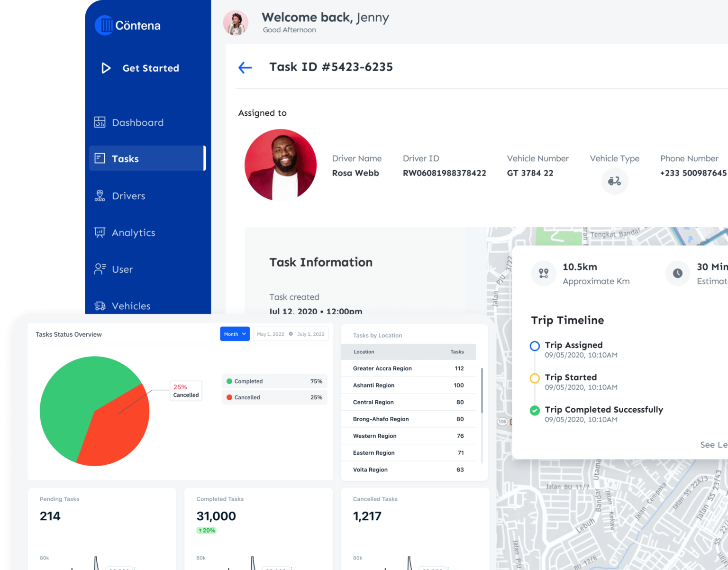Toggle the Trip Completed Successfully checkmark
Image resolution: width=728 pixels, height=570 pixels.
coord(535,411)
